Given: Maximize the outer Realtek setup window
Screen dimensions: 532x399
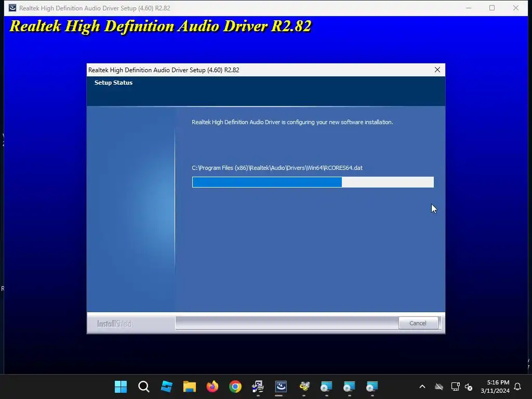Looking at the screenshot, I should click(492, 8).
